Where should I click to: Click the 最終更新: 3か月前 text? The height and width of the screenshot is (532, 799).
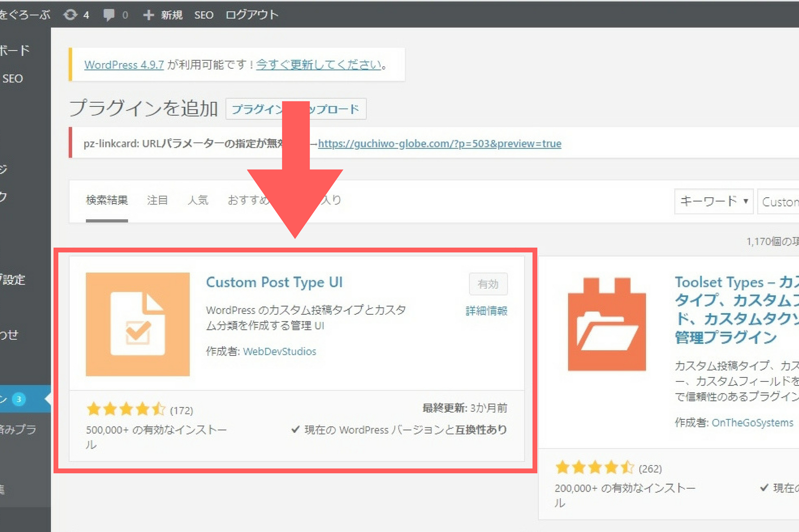(x=465, y=408)
